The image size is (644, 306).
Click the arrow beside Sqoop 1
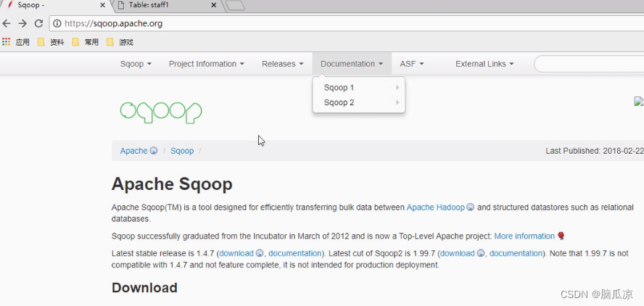click(397, 88)
